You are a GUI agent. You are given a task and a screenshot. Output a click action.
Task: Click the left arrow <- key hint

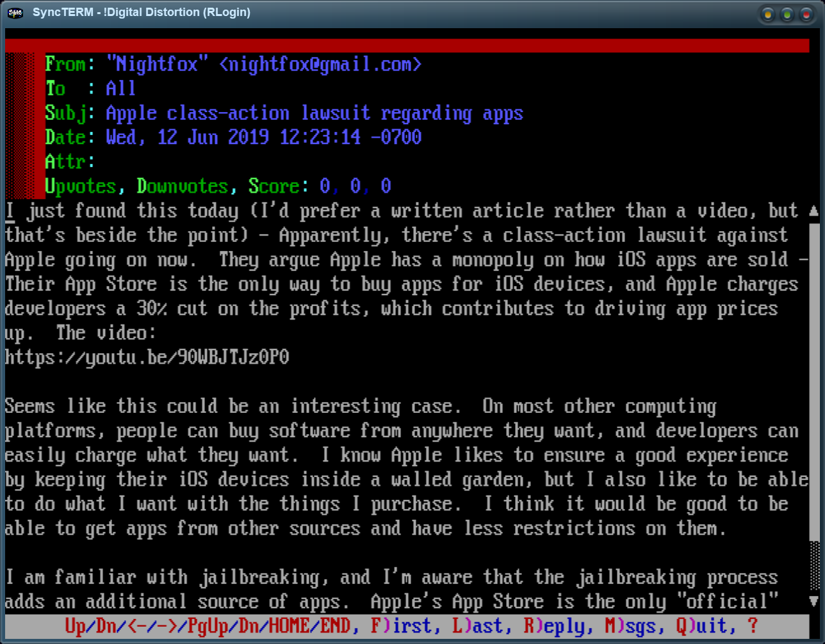(137, 626)
